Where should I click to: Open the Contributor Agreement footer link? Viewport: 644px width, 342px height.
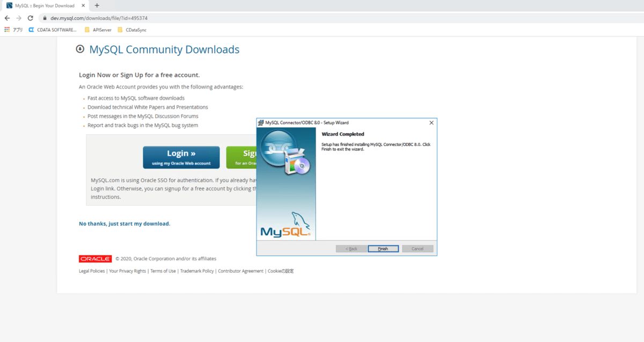tap(241, 271)
